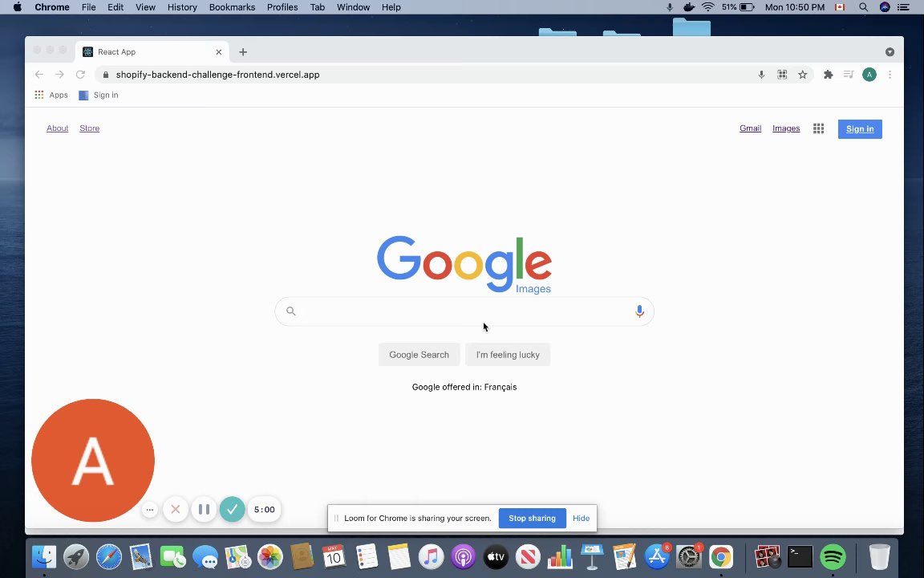Open Spotlight search in the menu bar

863,7
